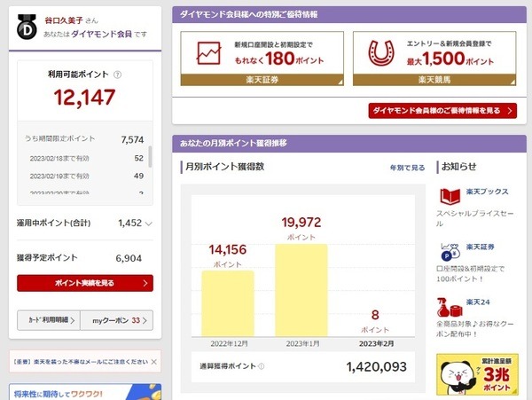Click 口座開設&初期設定で100ポイント text
Viewport: 532px width, 400px height.
click(x=470, y=274)
